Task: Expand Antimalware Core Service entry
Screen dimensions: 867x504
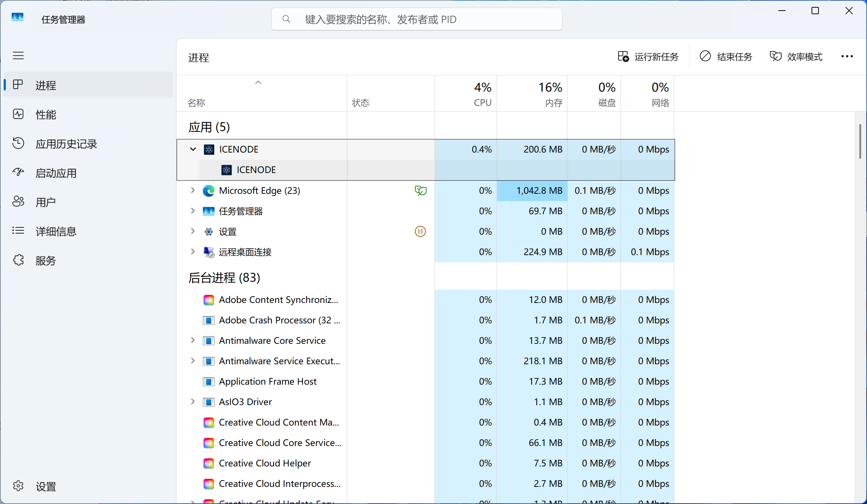Action: 193,340
